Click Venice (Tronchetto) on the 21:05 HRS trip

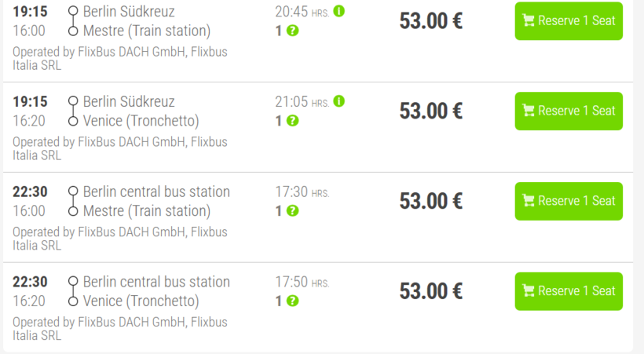(x=141, y=122)
